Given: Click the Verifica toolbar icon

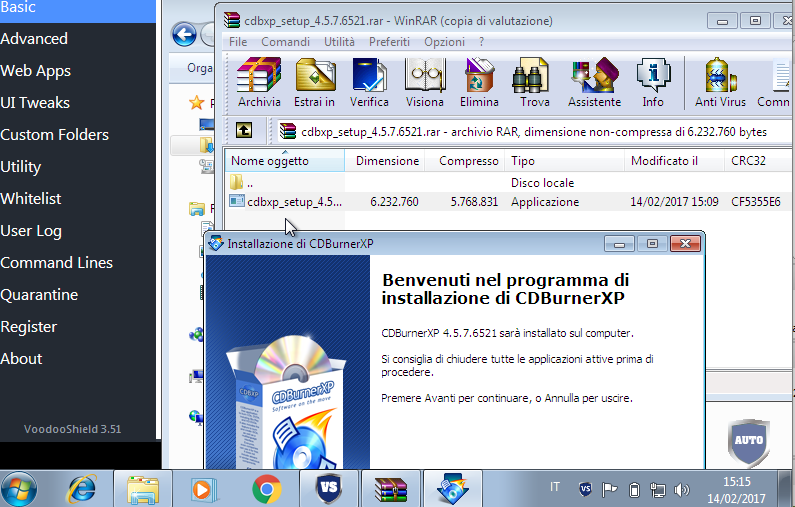Looking at the screenshot, I should [x=369, y=82].
